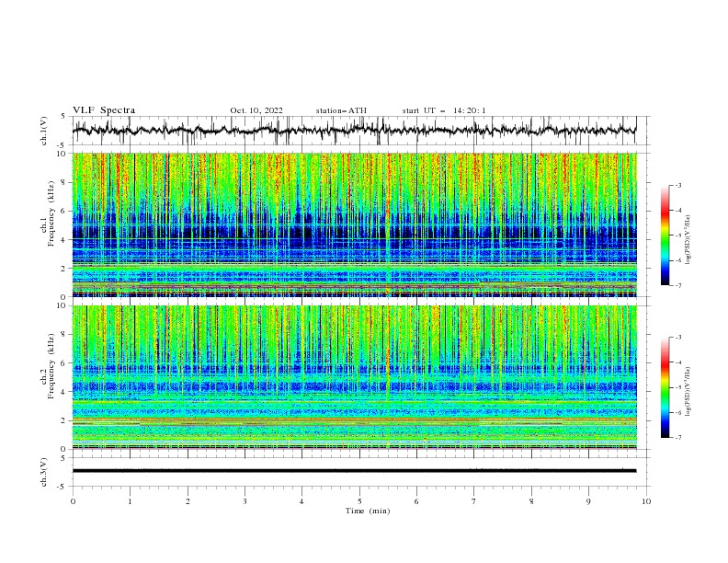Screen dimensions: 728x563
Task: Click the date 'Oct. 10, 2022'
Action: coord(256,110)
